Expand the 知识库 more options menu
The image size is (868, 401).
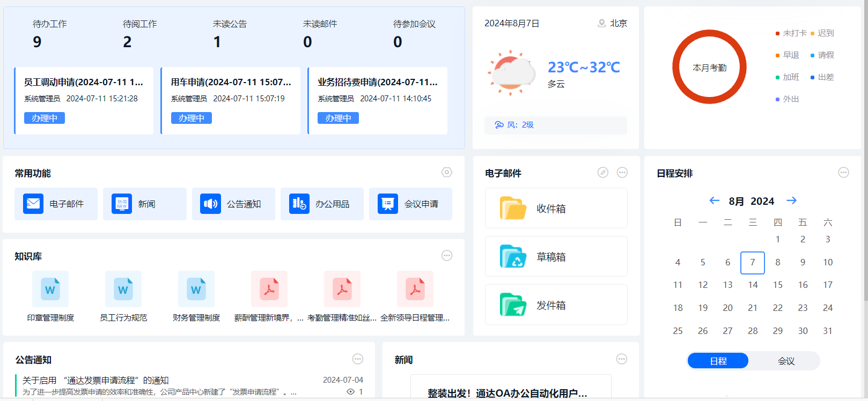(x=446, y=255)
